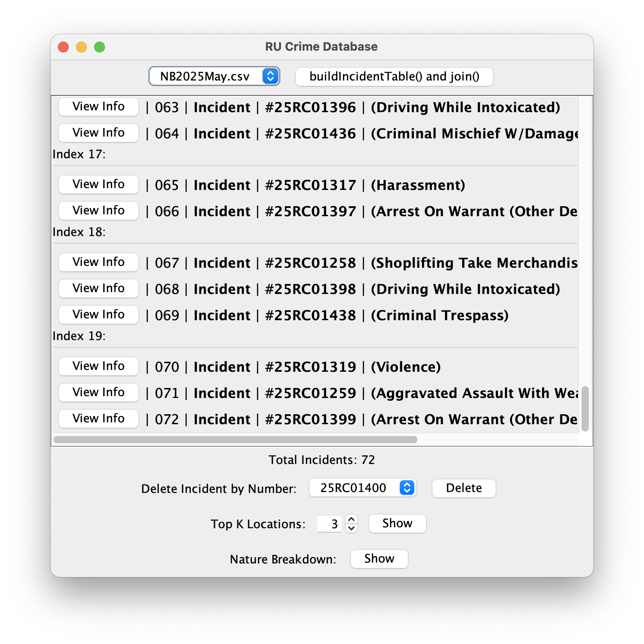Show the Top K Locations results

(397, 524)
